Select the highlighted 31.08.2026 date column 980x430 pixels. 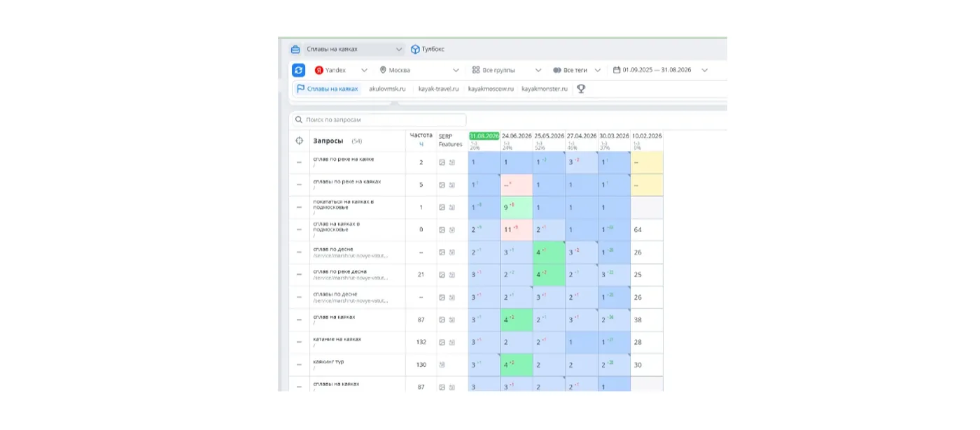(484, 136)
